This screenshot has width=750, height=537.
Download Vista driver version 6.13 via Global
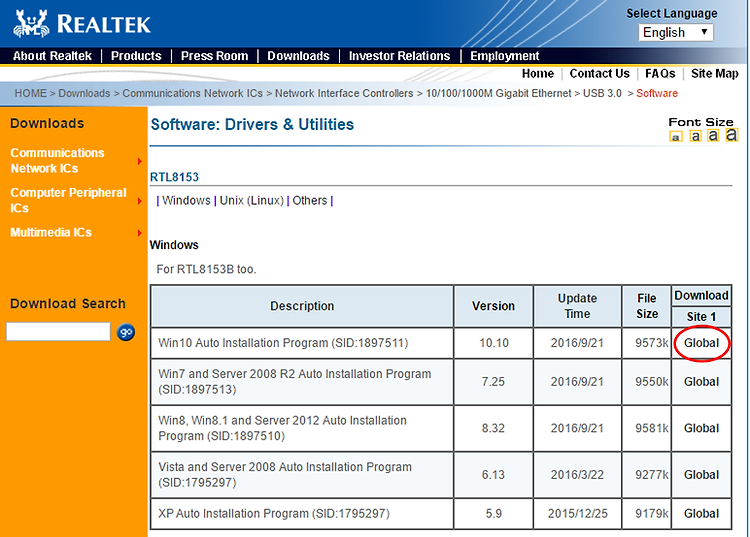[701, 474]
